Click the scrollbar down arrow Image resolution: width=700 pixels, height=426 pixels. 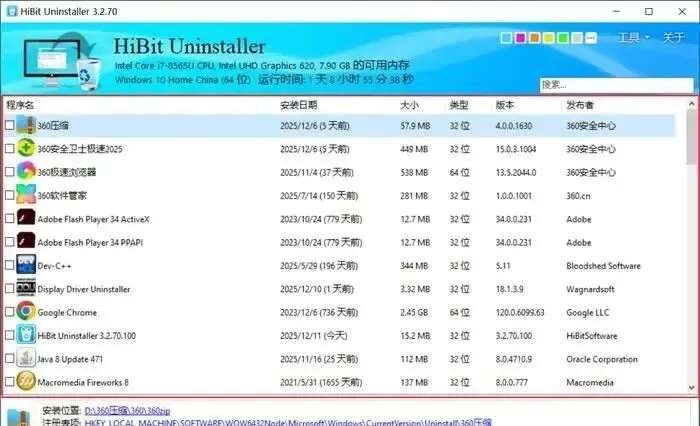point(692,388)
